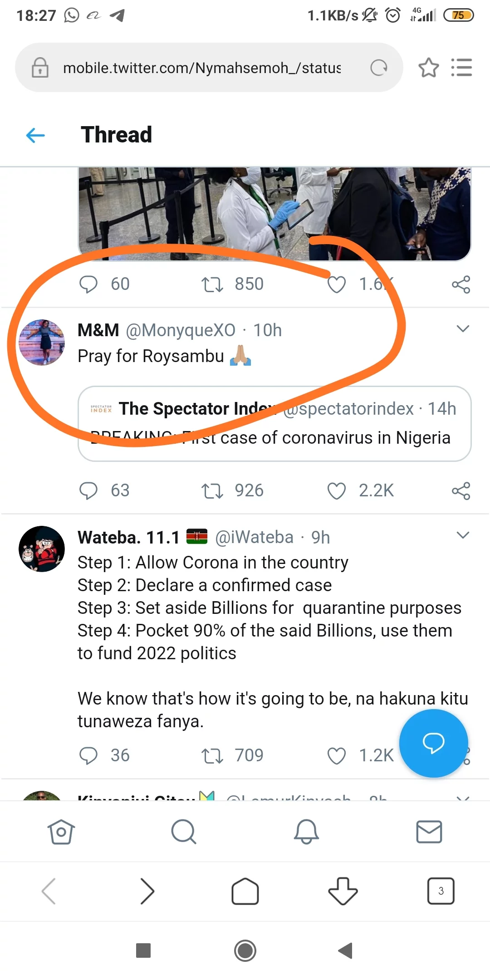
Task: Share the M&M tweet
Action: [461, 491]
